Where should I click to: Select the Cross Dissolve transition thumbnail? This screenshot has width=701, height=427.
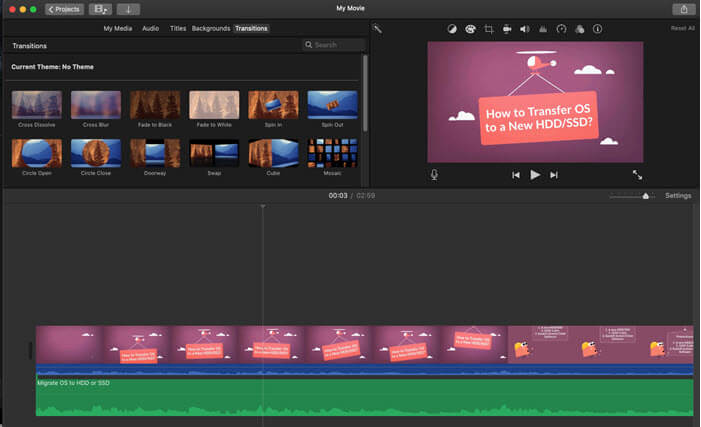tap(36, 106)
